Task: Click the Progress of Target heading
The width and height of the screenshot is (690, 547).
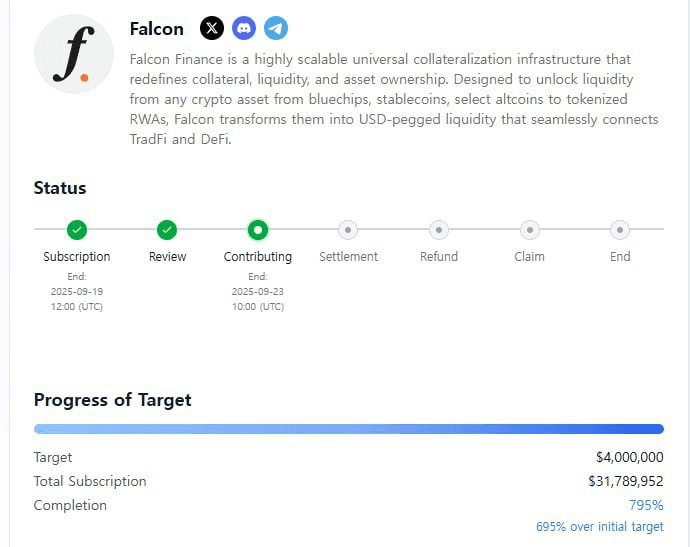Action: [113, 400]
